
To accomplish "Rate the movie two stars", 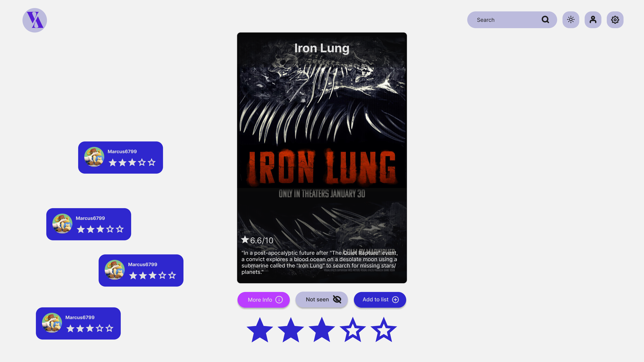I will (291, 330).
